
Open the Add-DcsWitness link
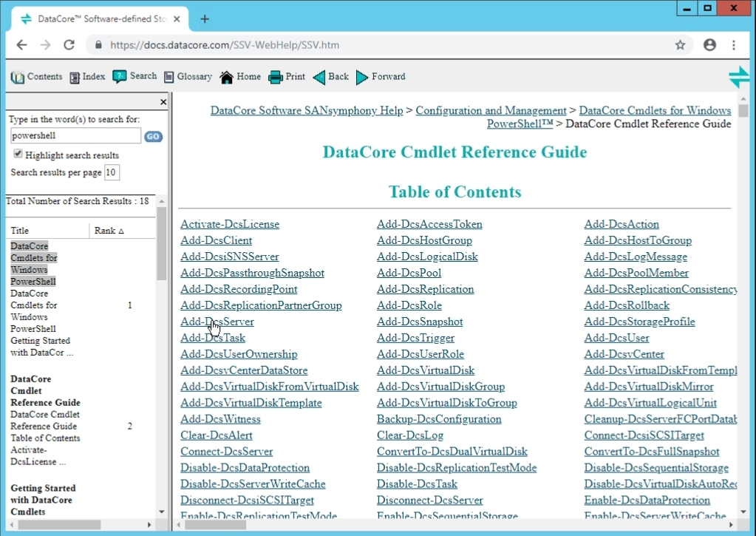coord(220,418)
